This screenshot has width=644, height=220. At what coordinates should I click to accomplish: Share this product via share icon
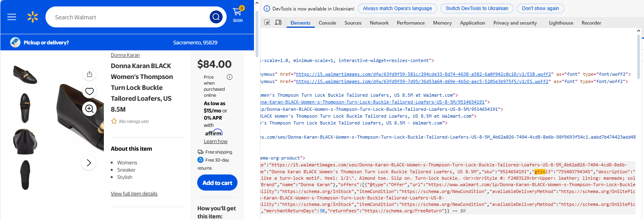pos(89,74)
